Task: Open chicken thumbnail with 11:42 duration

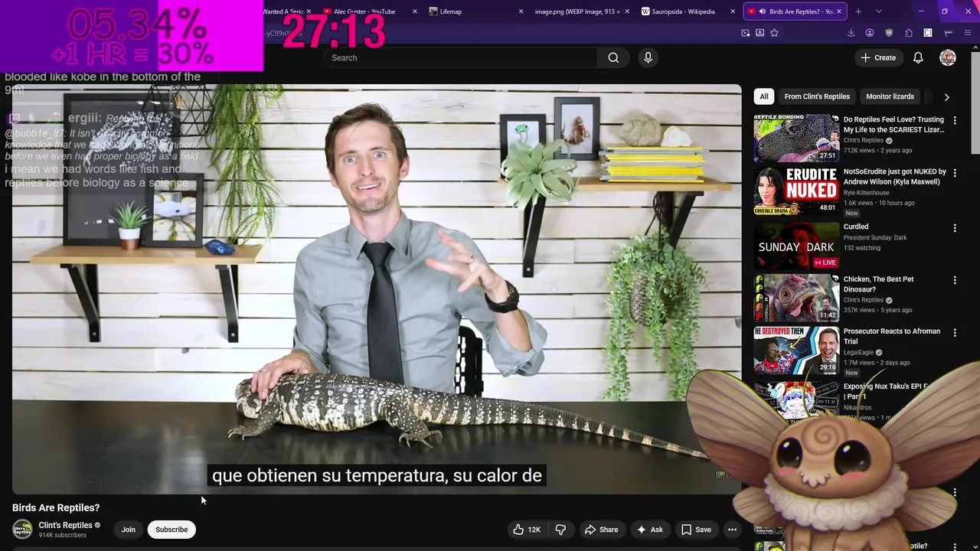Action: 796,298
